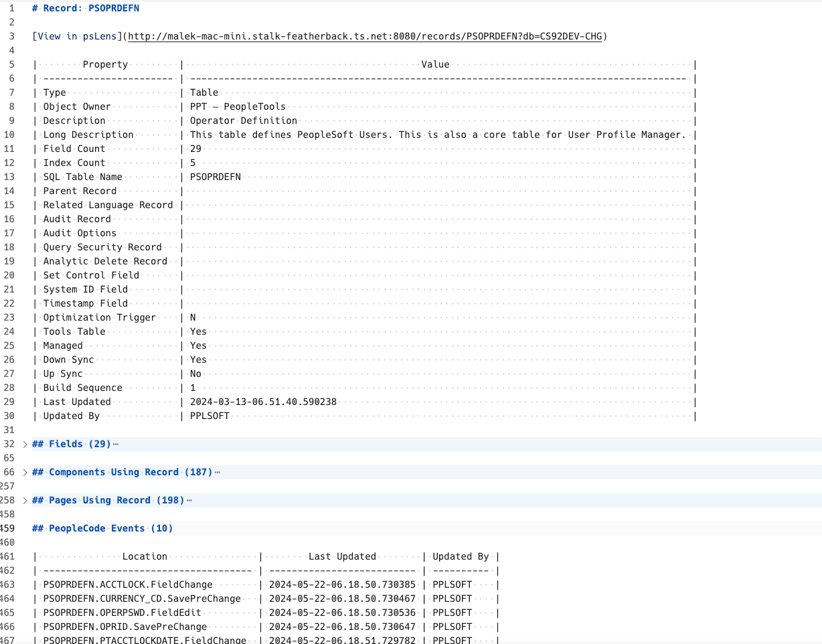The width and height of the screenshot is (822, 644).
Task: Click the 'Down Sync' property cell
Action: point(68,359)
